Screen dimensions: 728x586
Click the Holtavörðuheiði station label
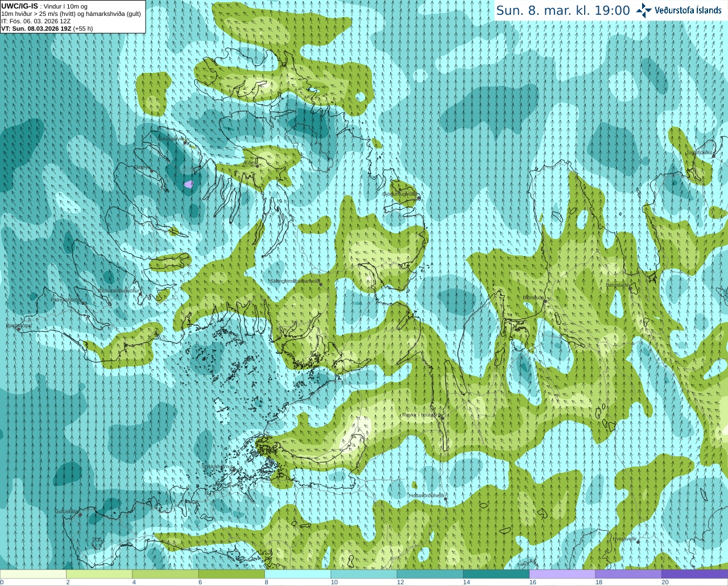[427, 496]
